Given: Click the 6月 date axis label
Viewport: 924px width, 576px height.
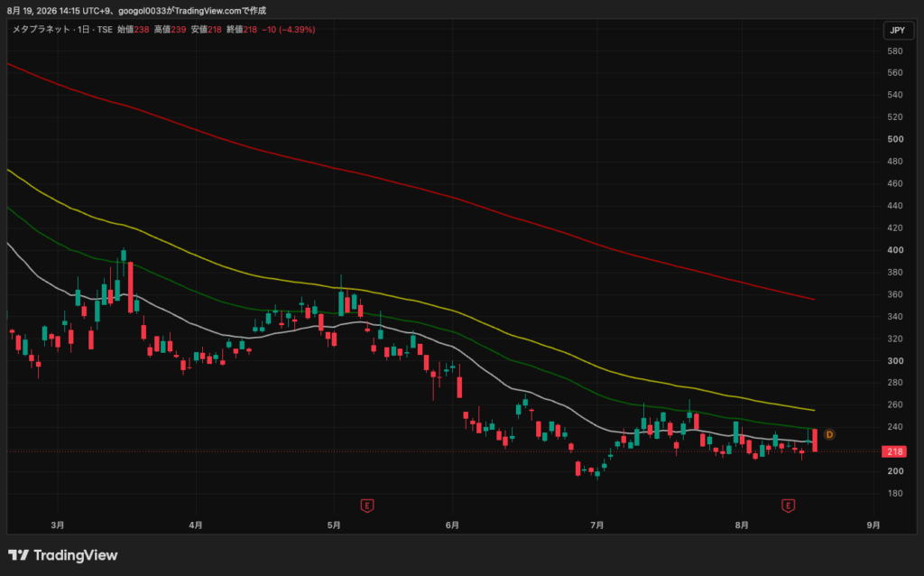Looking at the screenshot, I should coord(452,525).
